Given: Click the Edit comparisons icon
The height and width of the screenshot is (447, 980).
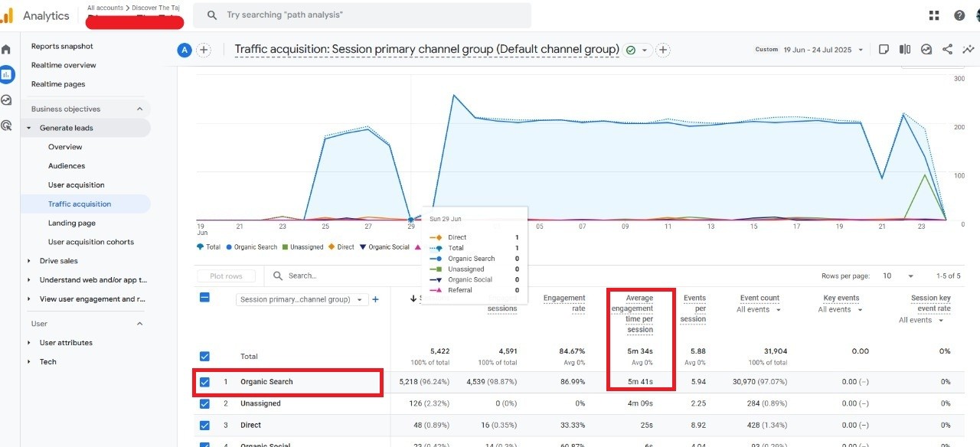Looking at the screenshot, I should (905, 50).
